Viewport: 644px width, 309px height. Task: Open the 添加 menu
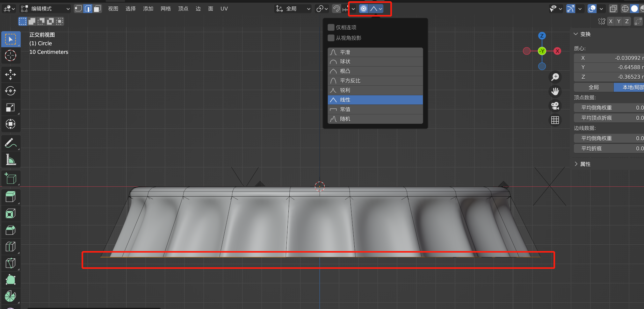148,9
